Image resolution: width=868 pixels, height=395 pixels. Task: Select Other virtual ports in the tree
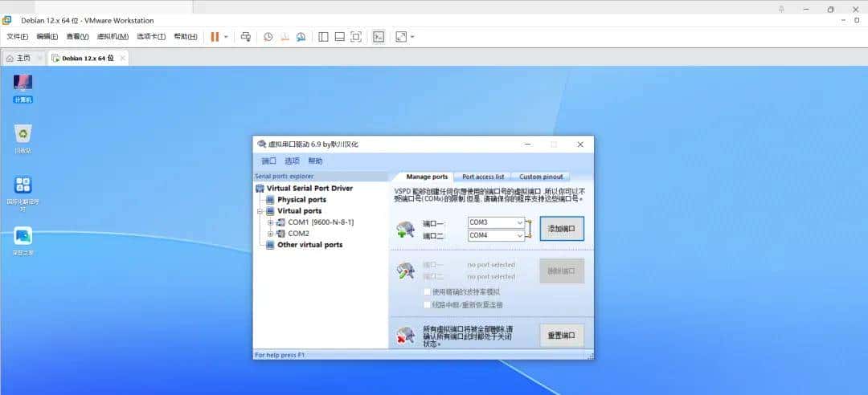[310, 245]
